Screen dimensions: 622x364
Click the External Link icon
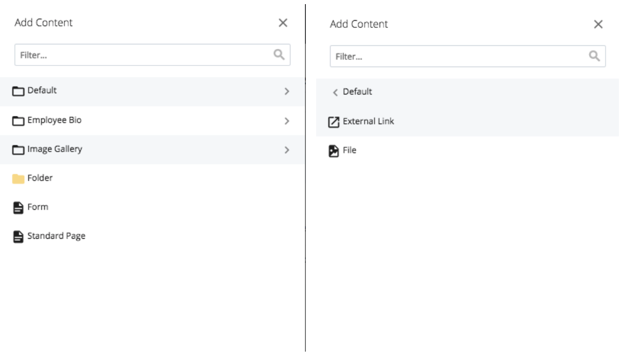[x=334, y=122]
